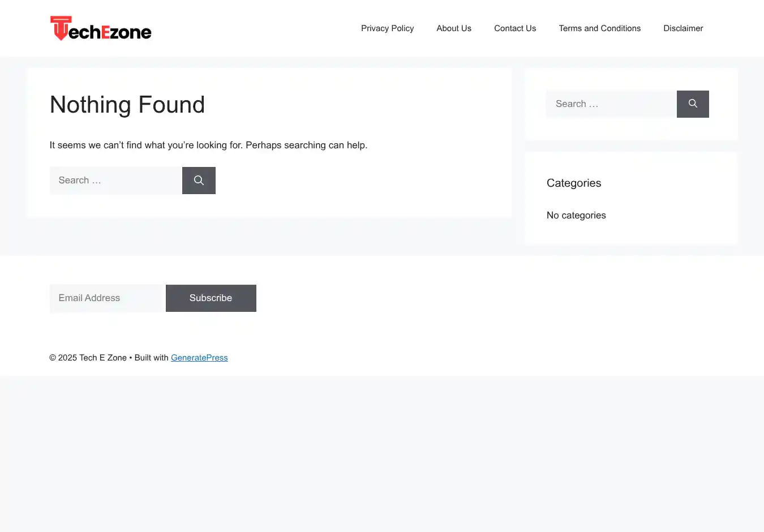This screenshot has height=532, width=764.
Task: Click the Nothing Found heading
Action: pos(127,105)
